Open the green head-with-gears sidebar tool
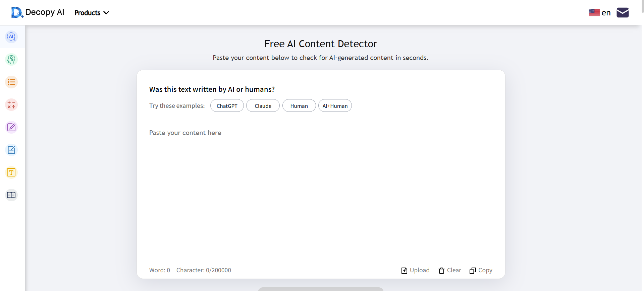The width and height of the screenshot is (644, 291). [11, 60]
